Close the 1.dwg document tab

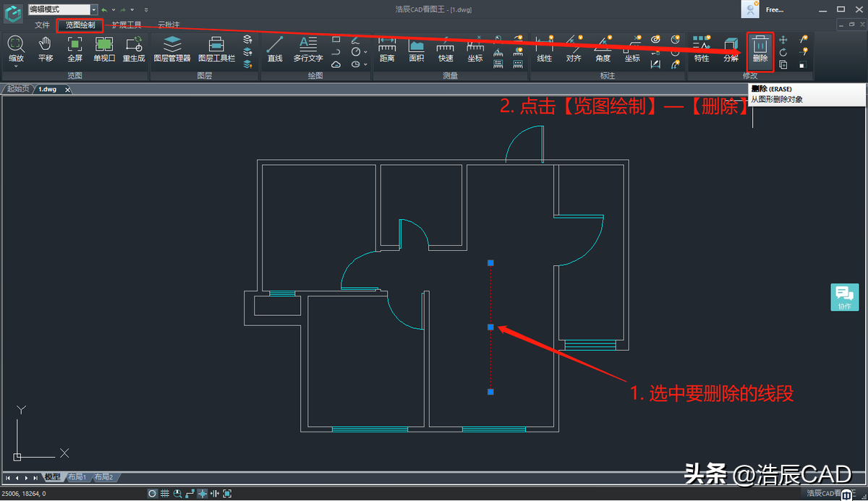coord(68,90)
